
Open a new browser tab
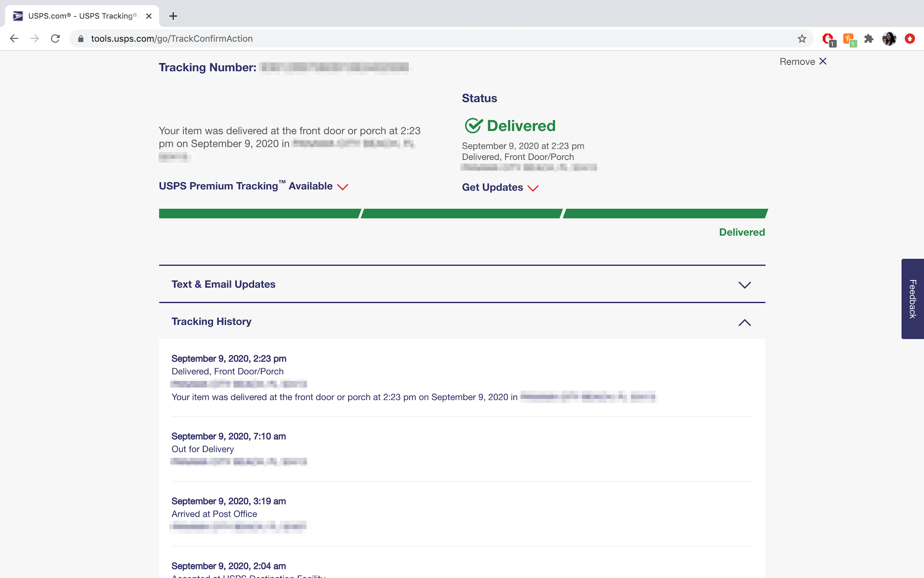pos(173,16)
